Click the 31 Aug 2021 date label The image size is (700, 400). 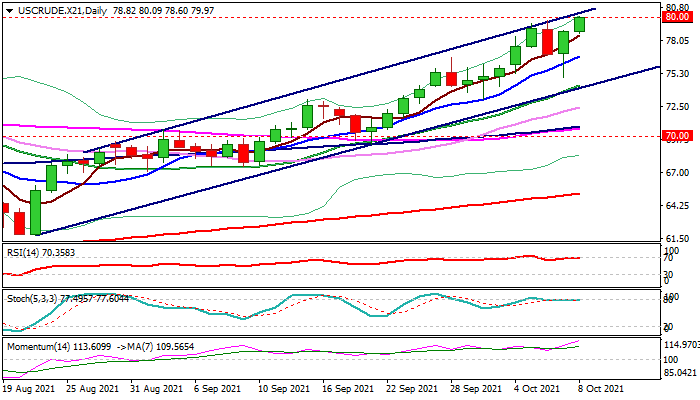[155, 389]
